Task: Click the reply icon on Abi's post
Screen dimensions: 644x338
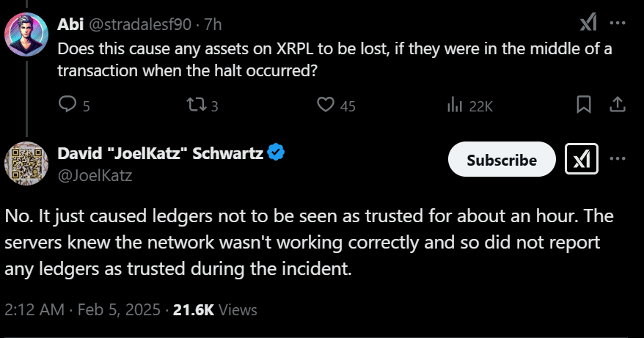Action: (x=67, y=106)
